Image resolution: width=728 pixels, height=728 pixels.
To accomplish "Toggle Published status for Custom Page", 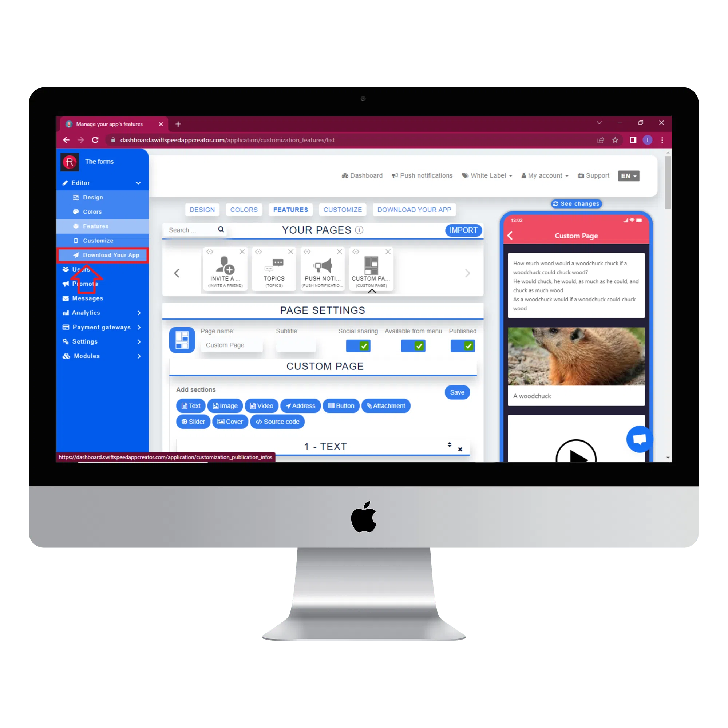I will coord(463,345).
